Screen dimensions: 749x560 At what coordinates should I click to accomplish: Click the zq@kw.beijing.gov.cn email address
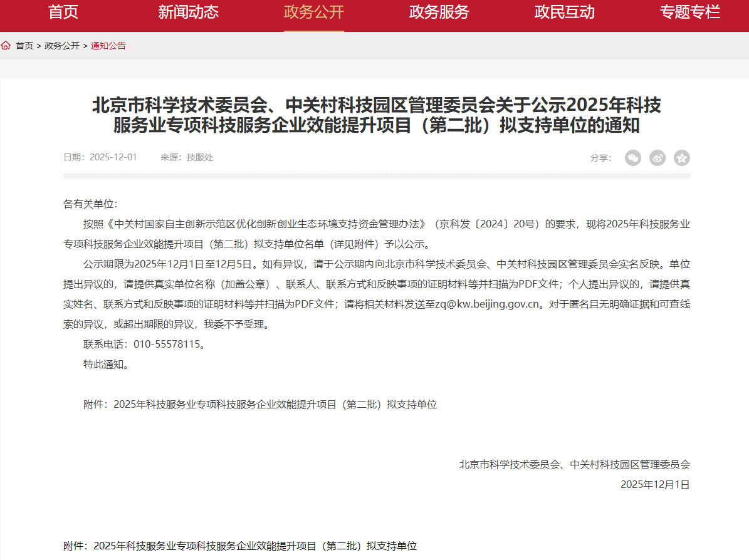point(488,304)
